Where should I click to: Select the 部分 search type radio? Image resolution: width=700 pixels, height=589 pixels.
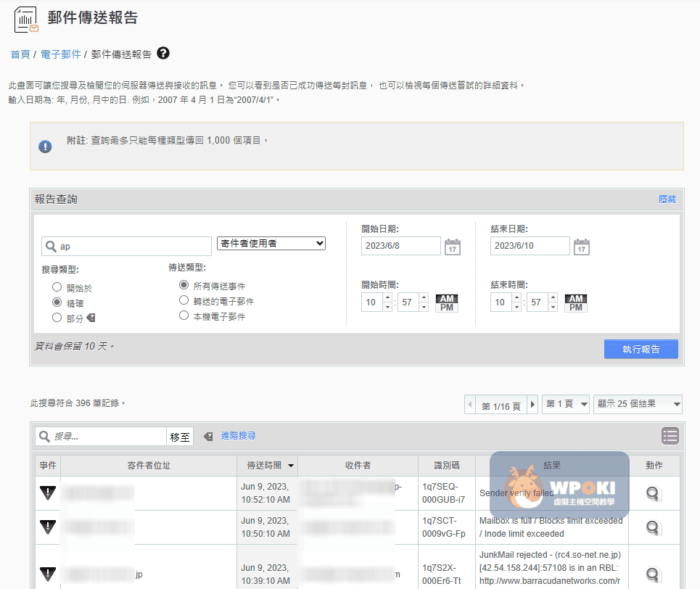pos(57,318)
